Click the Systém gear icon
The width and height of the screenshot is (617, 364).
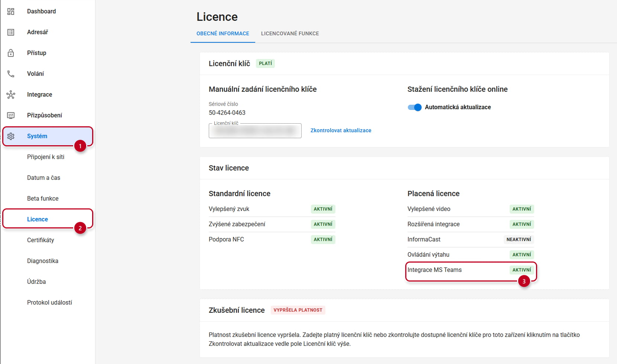(11, 136)
